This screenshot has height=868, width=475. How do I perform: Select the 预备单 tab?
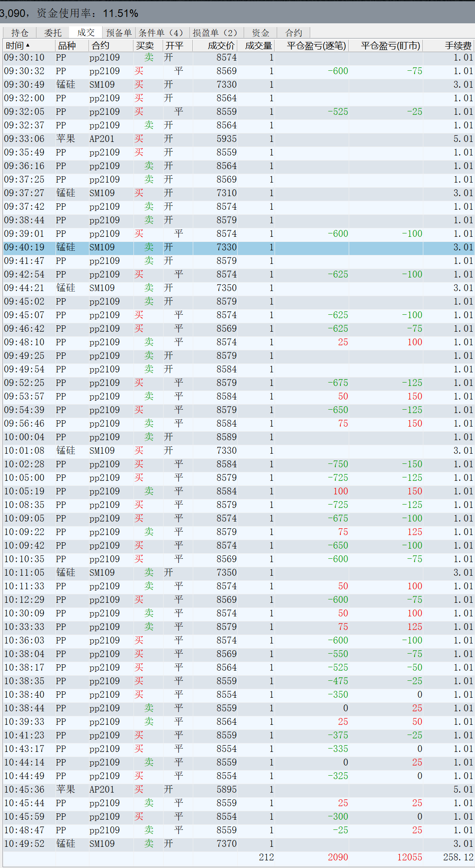coord(119,33)
